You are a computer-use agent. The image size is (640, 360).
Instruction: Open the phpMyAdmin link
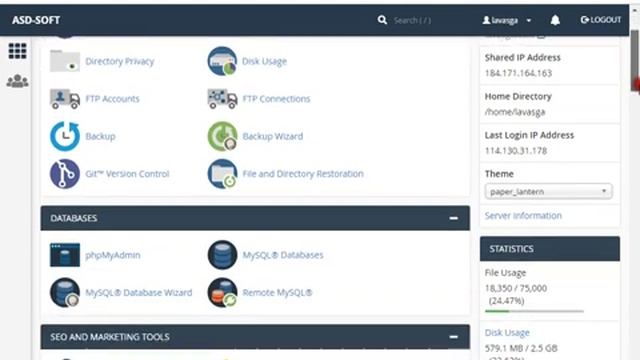(113, 255)
